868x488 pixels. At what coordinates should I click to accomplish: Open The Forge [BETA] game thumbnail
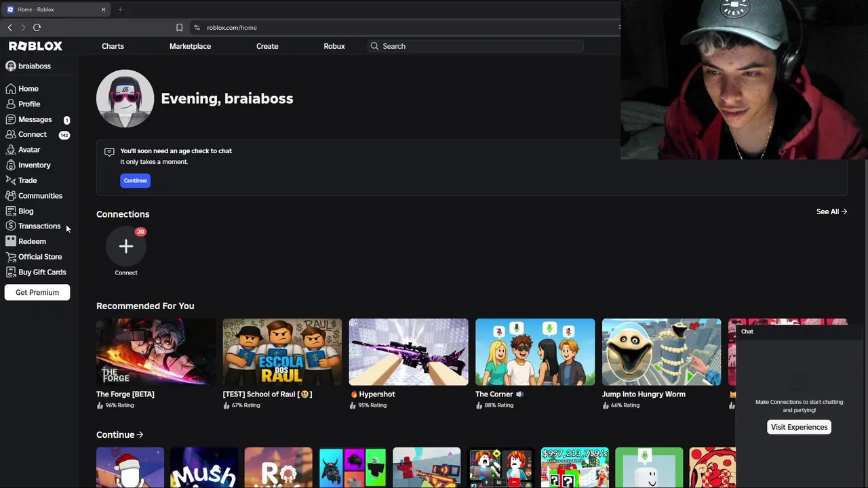click(156, 352)
